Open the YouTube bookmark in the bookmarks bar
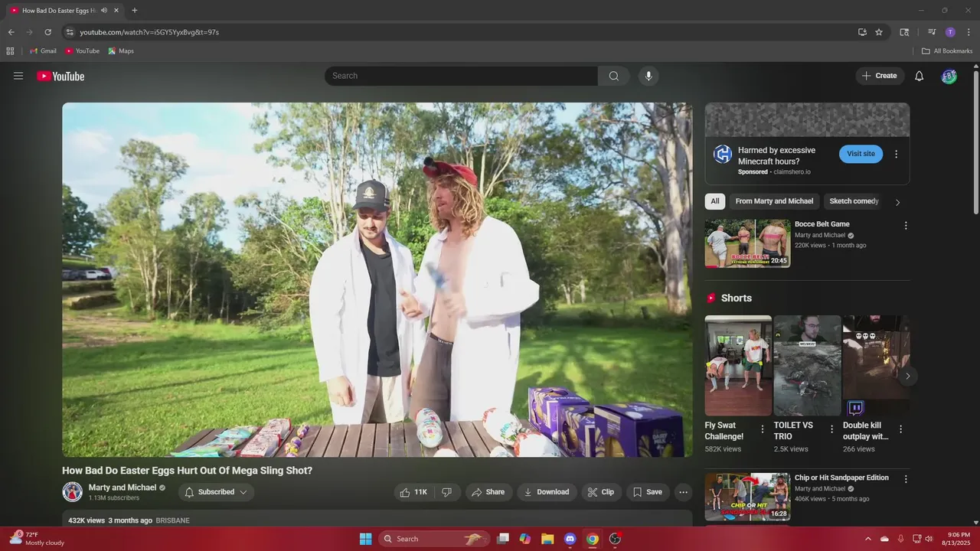The height and width of the screenshot is (551, 980). tap(82, 51)
